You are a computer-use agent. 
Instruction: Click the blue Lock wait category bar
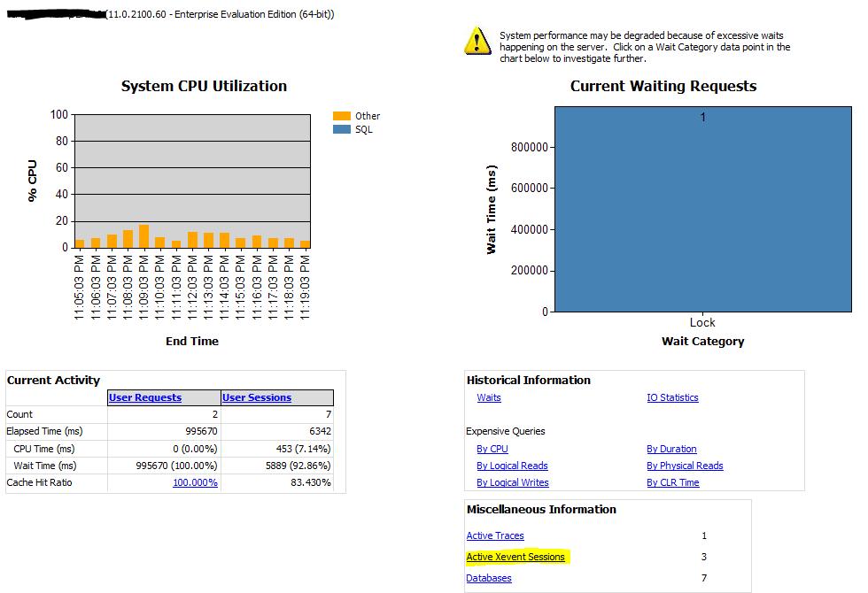pyautogui.click(x=702, y=209)
